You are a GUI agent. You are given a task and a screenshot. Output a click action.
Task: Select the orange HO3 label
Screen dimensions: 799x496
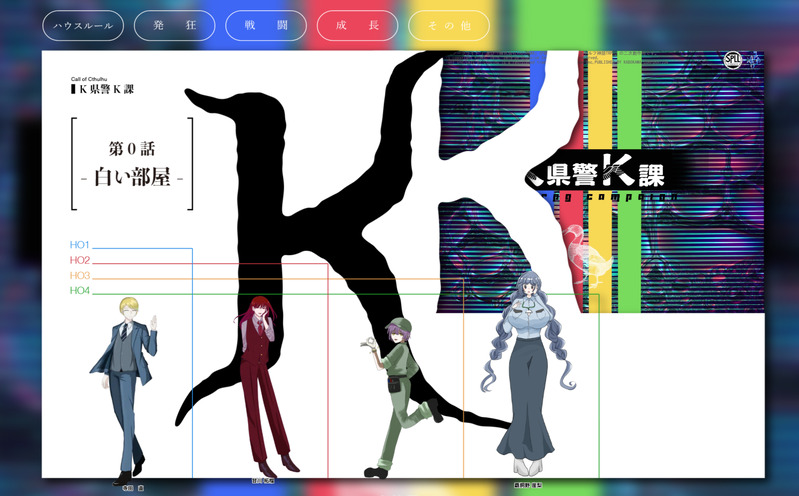tap(80, 275)
